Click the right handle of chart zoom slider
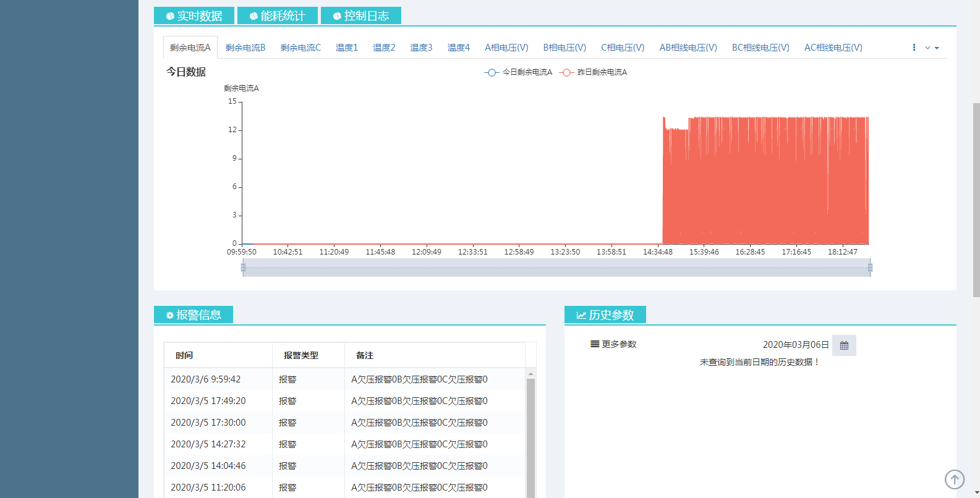980x498 pixels. (x=870, y=268)
